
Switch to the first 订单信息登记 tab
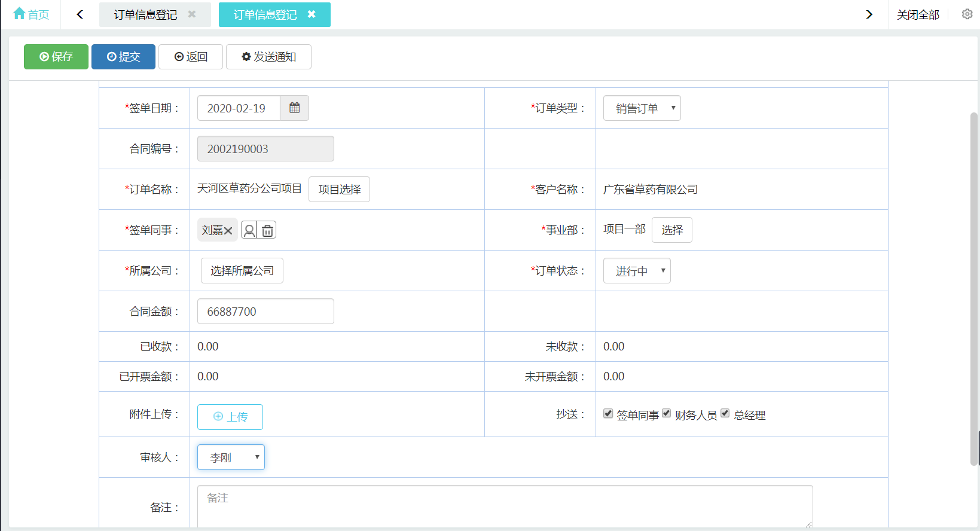click(x=145, y=15)
